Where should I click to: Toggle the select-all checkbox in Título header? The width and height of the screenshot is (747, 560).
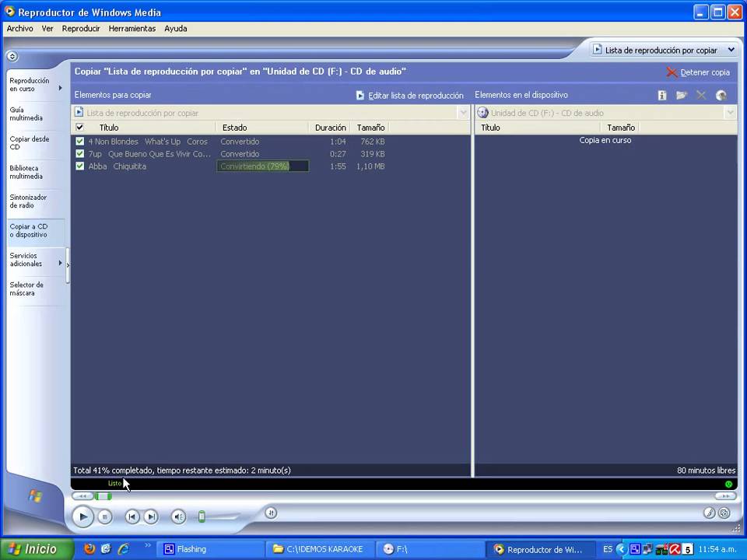point(80,127)
